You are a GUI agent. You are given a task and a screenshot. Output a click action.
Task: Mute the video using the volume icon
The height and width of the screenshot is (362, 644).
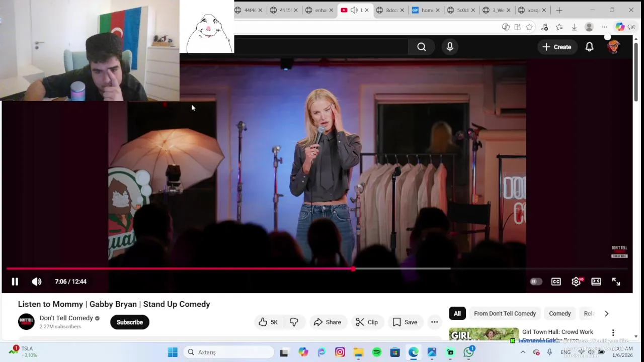[37, 282]
